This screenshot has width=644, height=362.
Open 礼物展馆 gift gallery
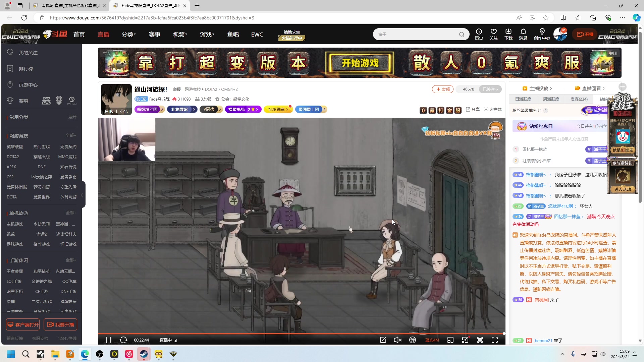[182, 109]
